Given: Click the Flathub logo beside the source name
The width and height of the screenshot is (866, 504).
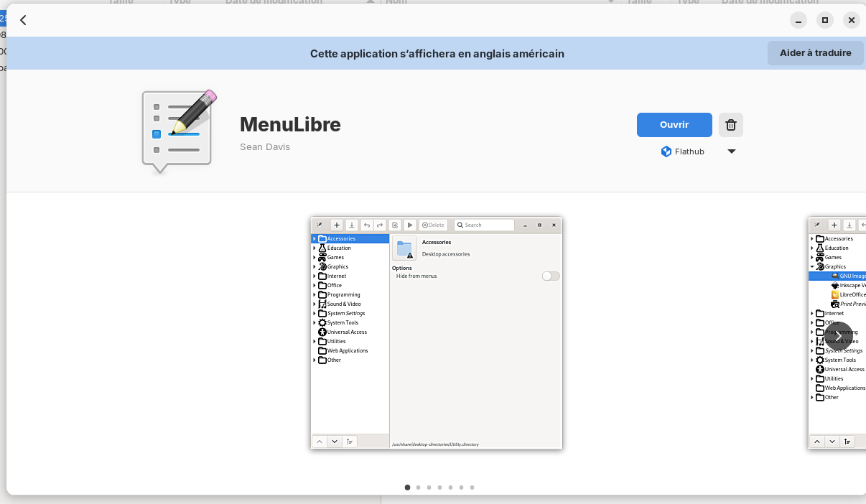Looking at the screenshot, I should pyautogui.click(x=666, y=151).
